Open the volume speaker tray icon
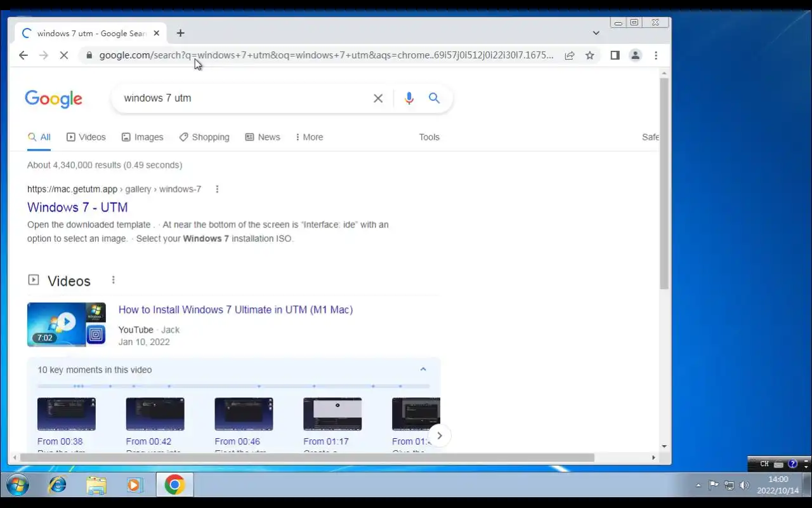 [x=745, y=485]
